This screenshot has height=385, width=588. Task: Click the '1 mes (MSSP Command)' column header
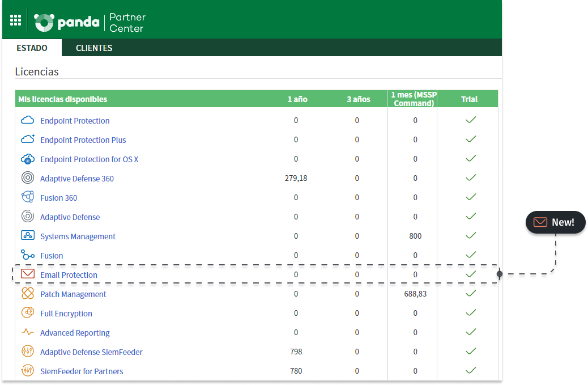[x=414, y=99]
